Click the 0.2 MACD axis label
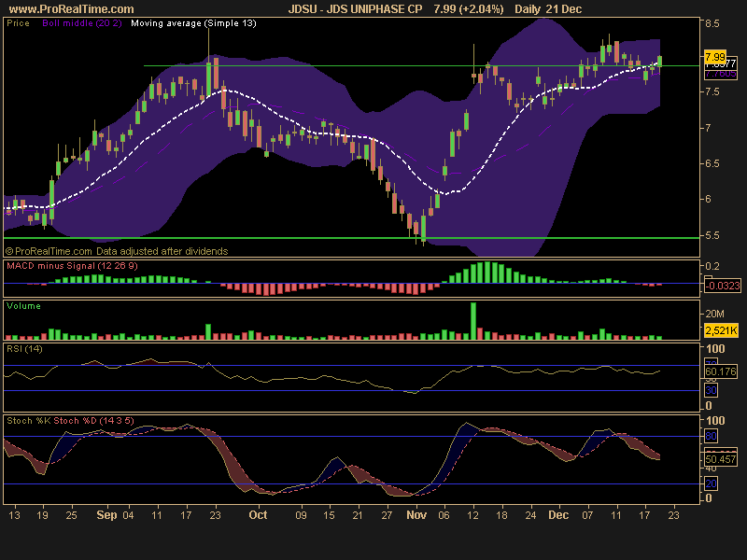 [x=712, y=266]
